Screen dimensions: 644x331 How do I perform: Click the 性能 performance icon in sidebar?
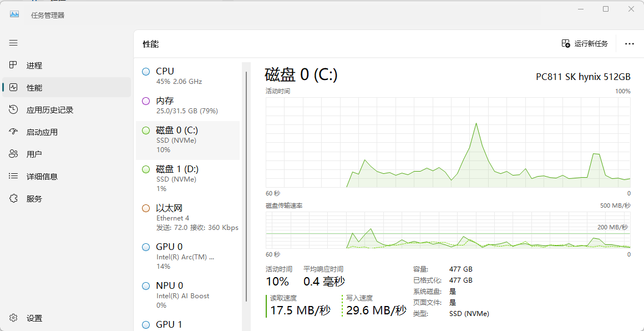[x=14, y=87]
